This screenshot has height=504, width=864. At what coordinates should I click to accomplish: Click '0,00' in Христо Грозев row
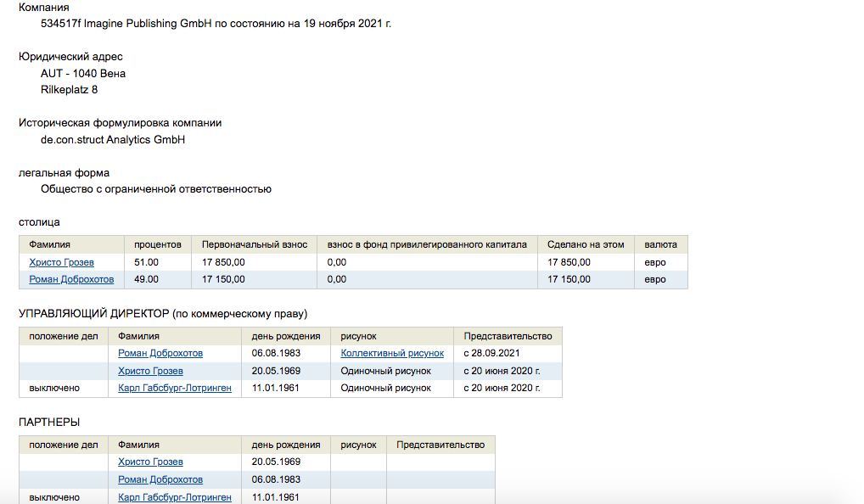(x=337, y=262)
